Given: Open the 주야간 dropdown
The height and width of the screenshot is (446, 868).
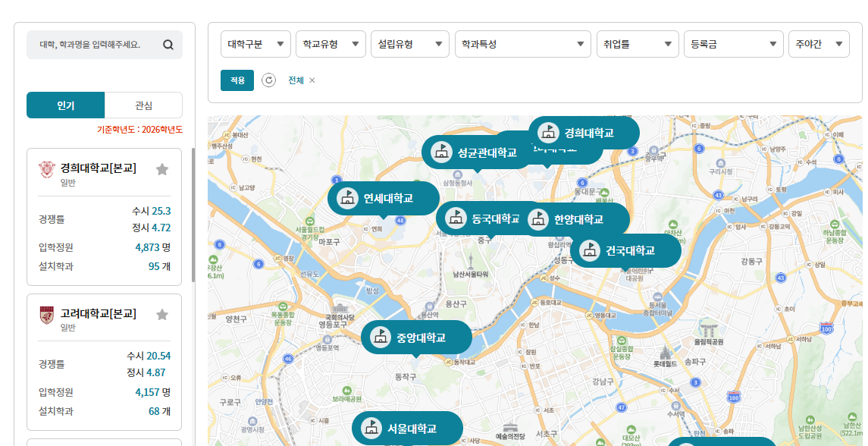Looking at the screenshot, I should tap(819, 44).
